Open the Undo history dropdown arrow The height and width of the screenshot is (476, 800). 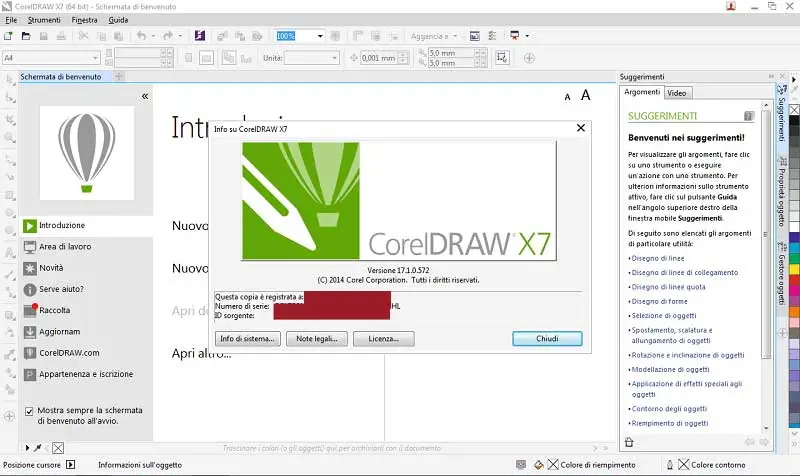click(153, 36)
